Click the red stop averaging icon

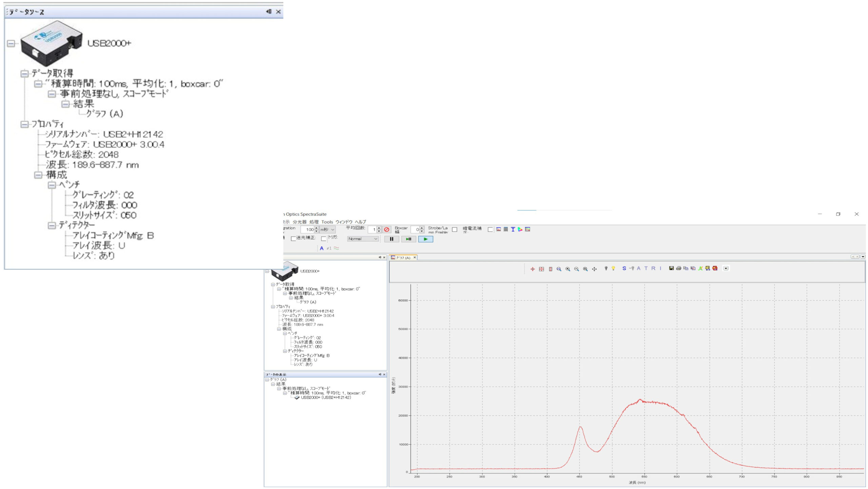point(387,229)
